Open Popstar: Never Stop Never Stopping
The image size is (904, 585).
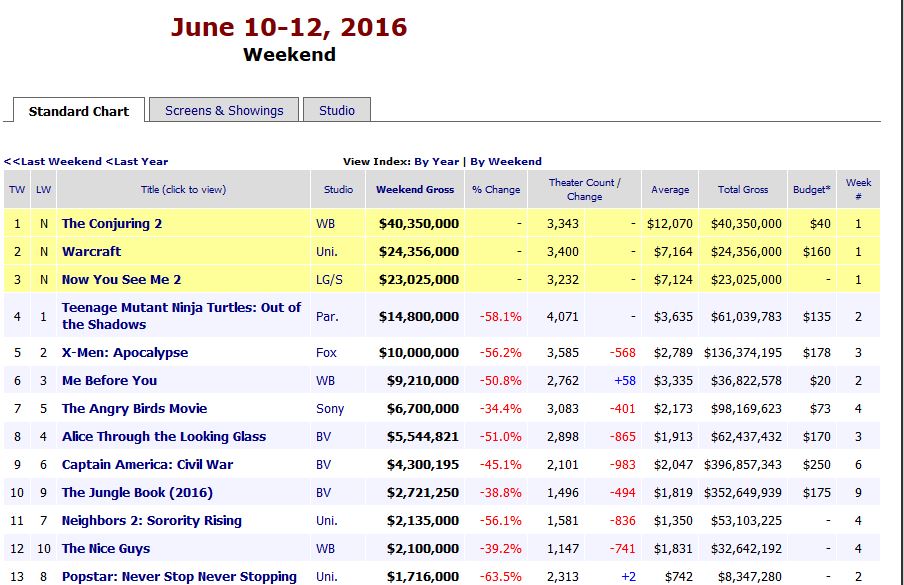(179, 577)
